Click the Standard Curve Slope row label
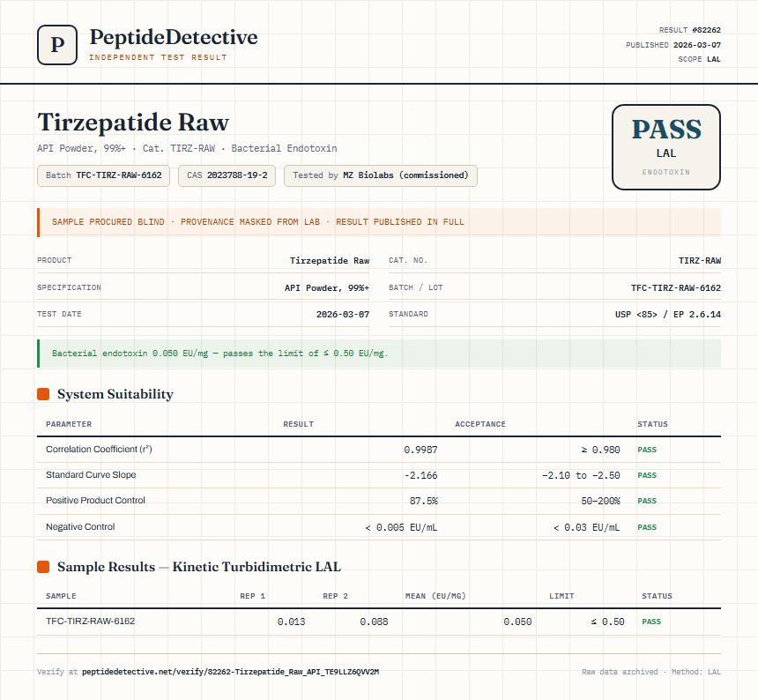The width and height of the screenshot is (758, 700). 91,474
